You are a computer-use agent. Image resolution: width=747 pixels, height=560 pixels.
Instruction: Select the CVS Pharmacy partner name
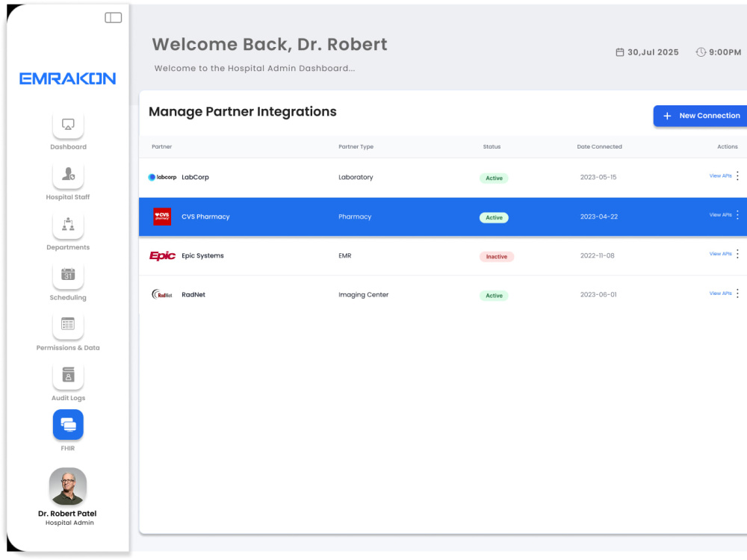[205, 217]
